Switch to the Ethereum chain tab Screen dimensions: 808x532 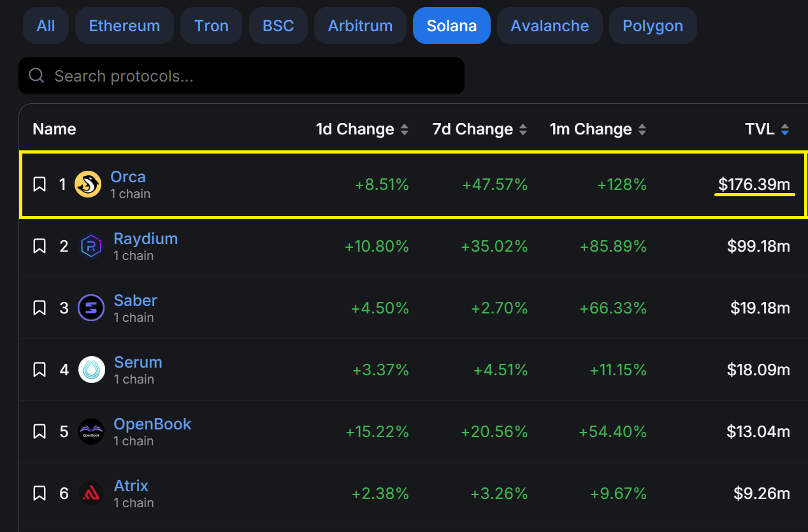tap(124, 26)
